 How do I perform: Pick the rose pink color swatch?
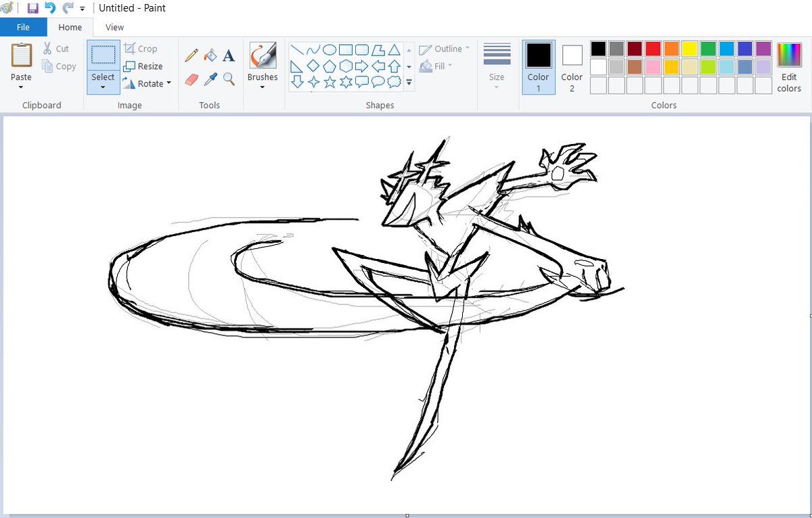coord(653,66)
